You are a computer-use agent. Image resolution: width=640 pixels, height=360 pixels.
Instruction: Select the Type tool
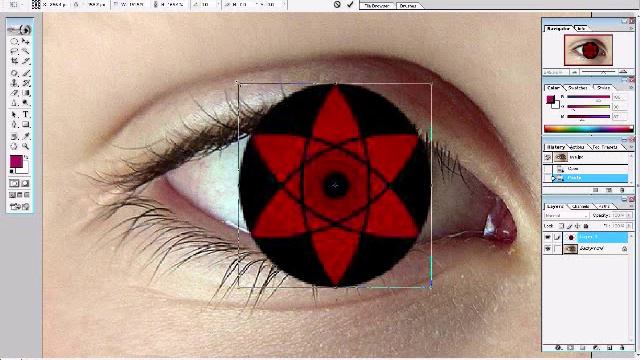[26, 115]
